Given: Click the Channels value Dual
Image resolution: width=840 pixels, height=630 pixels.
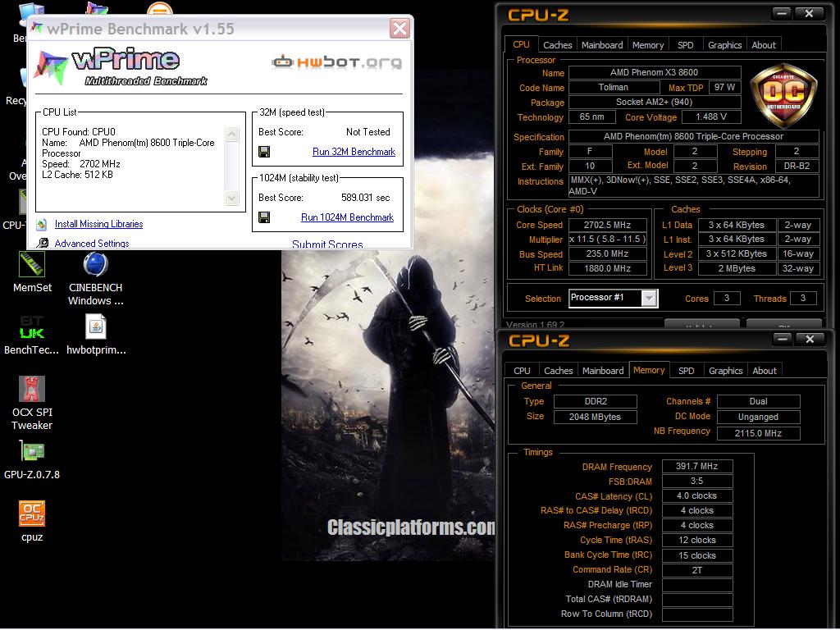Looking at the screenshot, I should [x=758, y=401].
